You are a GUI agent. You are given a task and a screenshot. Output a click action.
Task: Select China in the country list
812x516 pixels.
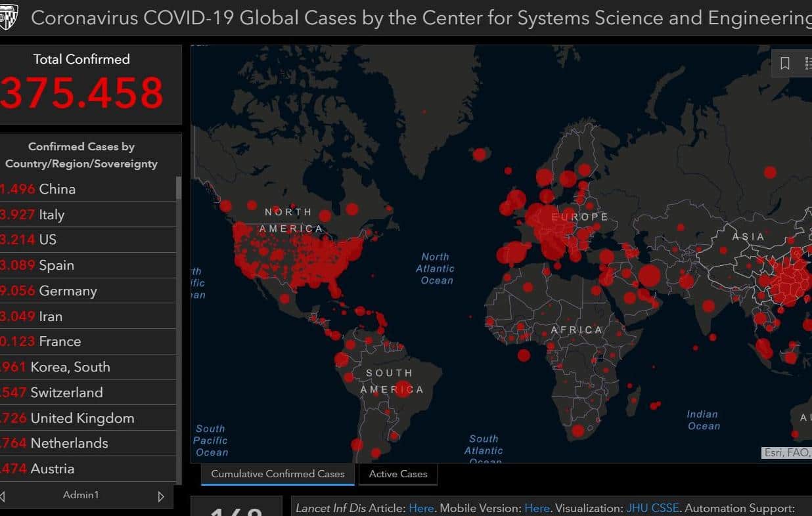coord(88,189)
